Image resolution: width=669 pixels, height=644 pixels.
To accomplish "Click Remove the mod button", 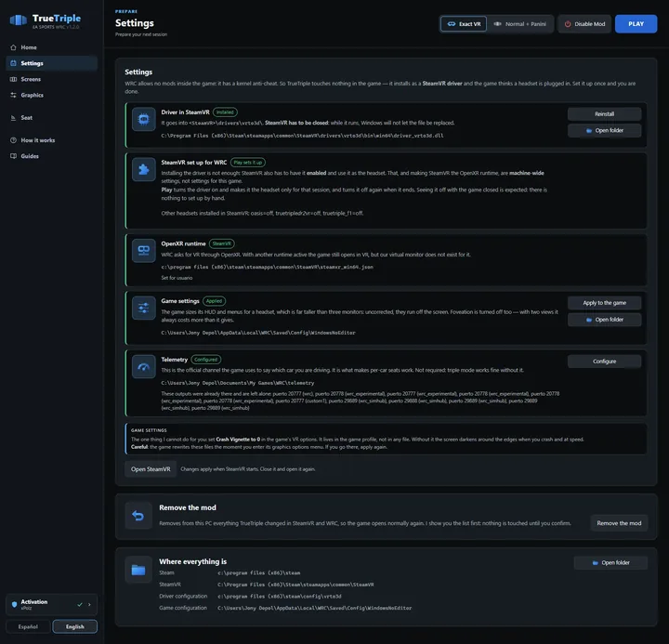I will [x=619, y=523].
